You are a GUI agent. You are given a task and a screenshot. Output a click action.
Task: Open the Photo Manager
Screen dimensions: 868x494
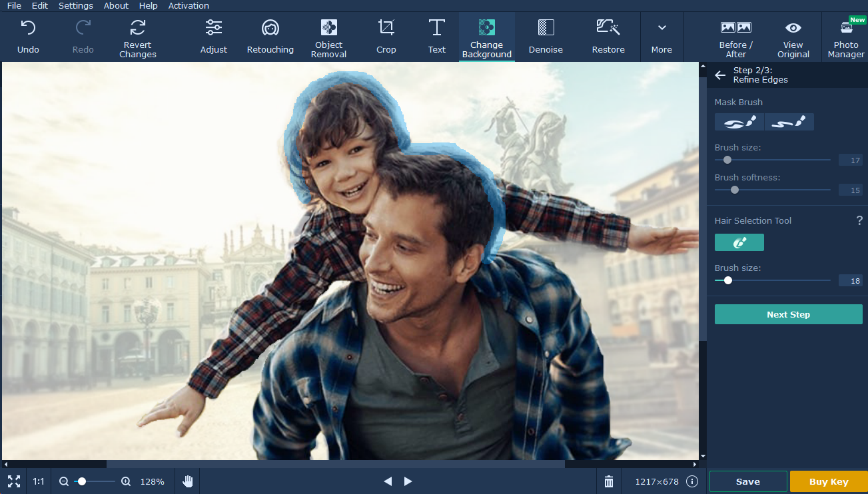pos(846,38)
